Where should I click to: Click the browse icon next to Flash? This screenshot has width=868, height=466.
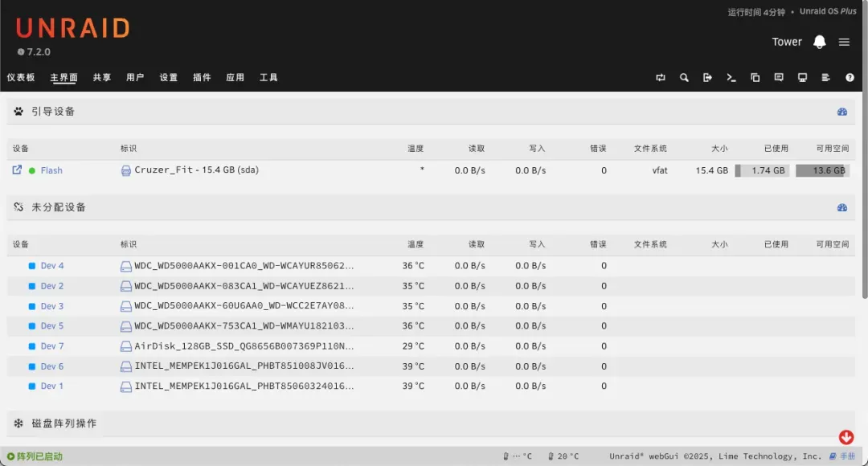(17, 170)
